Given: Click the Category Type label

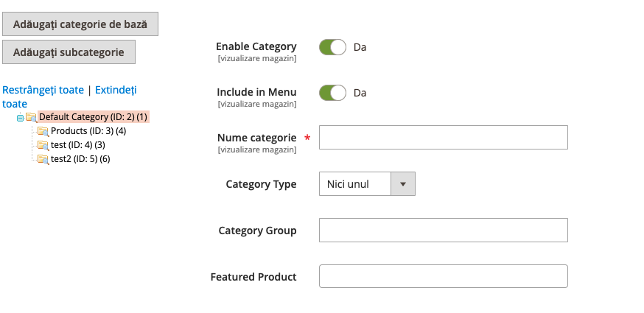Looking at the screenshot, I should pyautogui.click(x=262, y=184).
